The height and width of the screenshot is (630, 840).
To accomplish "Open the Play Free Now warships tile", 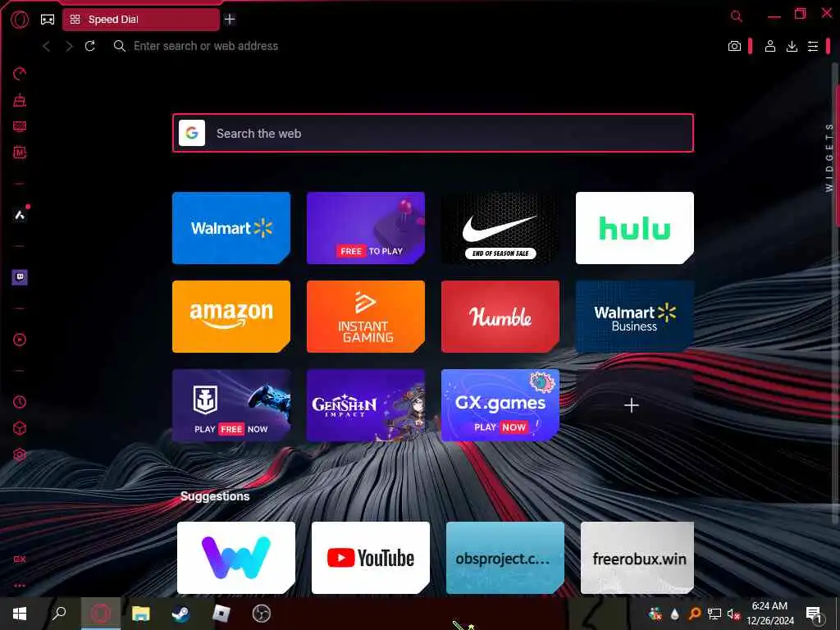I will (x=231, y=405).
